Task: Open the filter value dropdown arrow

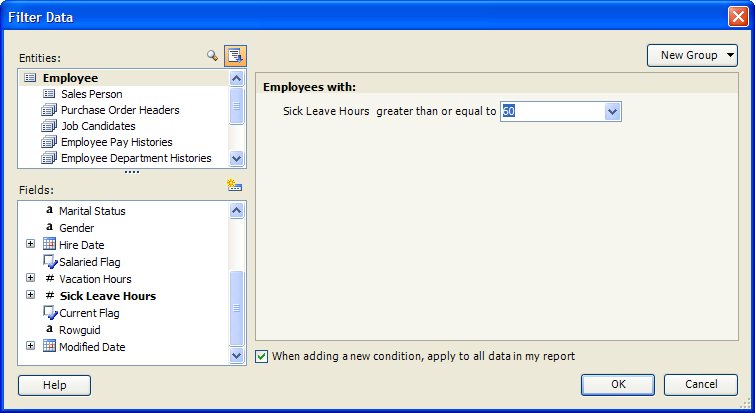Action: click(x=612, y=112)
